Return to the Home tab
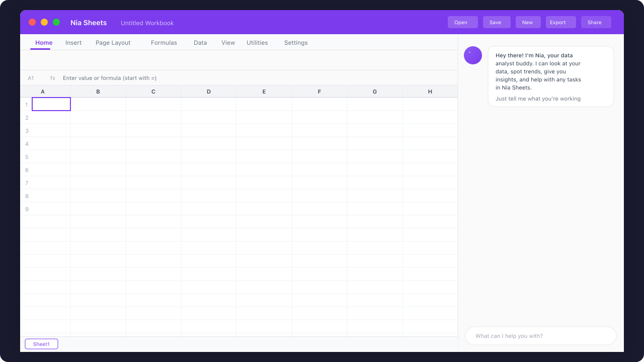The width and height of the screenshot is (644, 362). pos(43,43)
